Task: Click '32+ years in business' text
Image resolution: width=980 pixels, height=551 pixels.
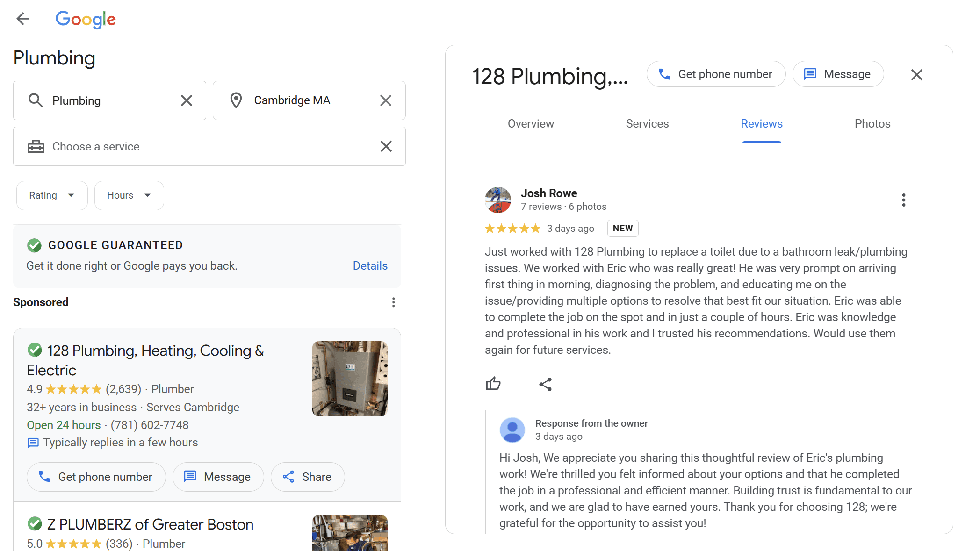Action: tap(81, 407)
